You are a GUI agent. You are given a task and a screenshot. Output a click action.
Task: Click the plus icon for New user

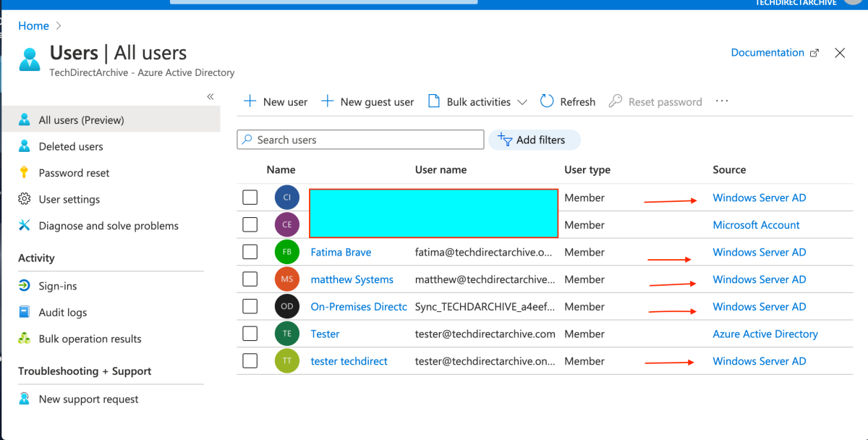tap(250, 101)
